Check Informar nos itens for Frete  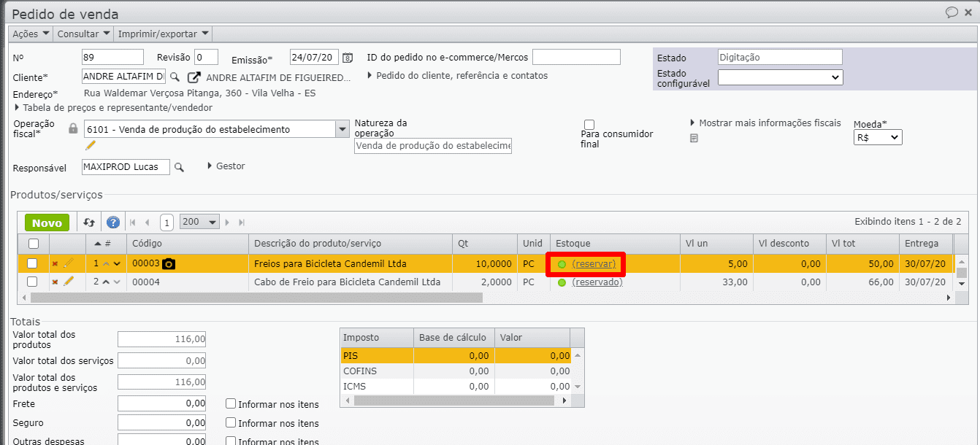(231, 403)
